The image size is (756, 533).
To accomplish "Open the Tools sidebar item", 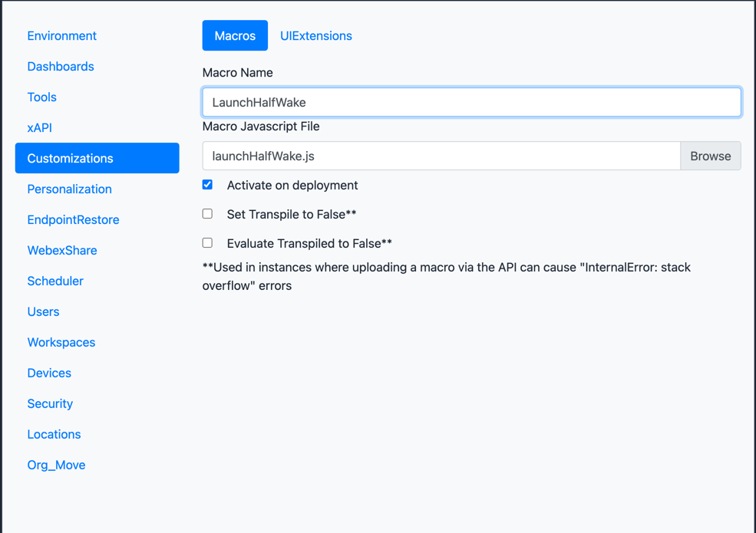I will pyautogui.click(x=42, y=97).
